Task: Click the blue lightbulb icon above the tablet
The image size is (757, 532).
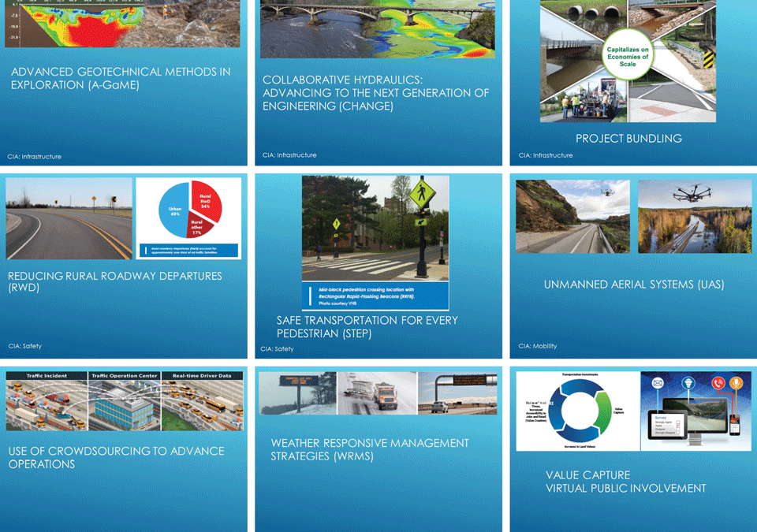Action: tap(687, 384)
